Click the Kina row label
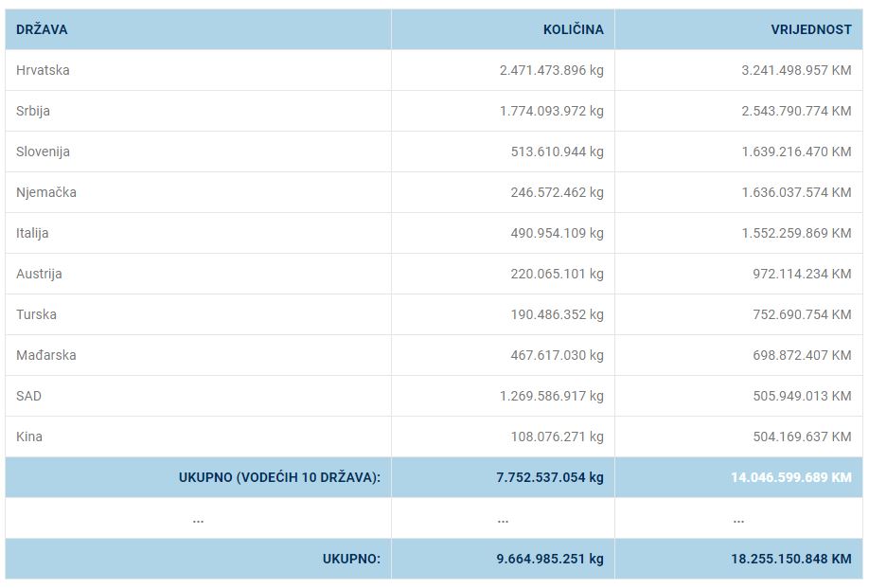This screenshot has height=588, width=869. pos(29,437)
